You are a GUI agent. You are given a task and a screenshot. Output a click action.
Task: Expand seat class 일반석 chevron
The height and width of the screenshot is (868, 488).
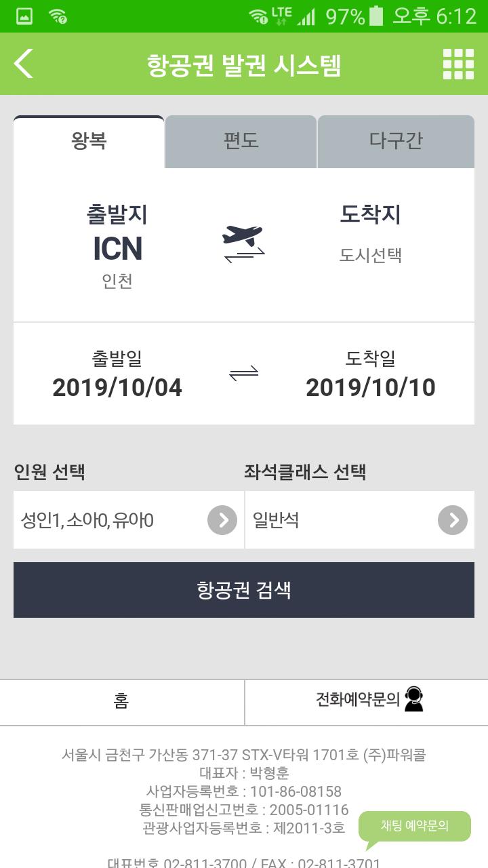[452, 520]
